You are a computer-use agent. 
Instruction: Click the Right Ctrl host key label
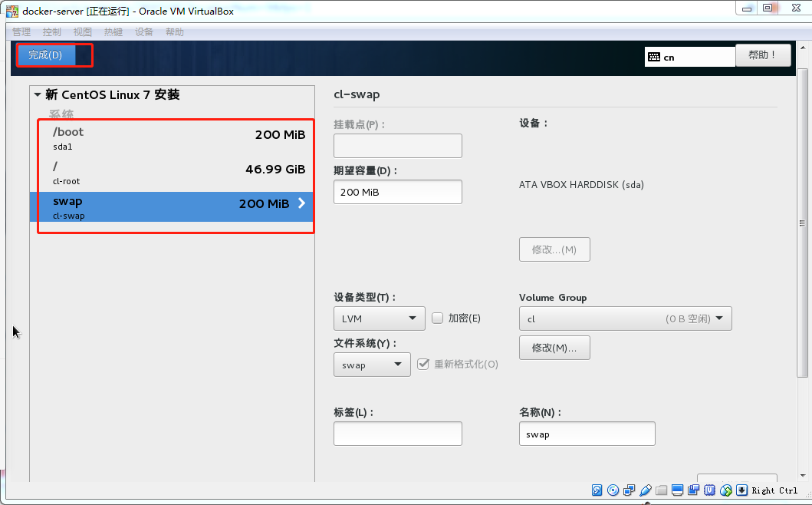[774, 490]
